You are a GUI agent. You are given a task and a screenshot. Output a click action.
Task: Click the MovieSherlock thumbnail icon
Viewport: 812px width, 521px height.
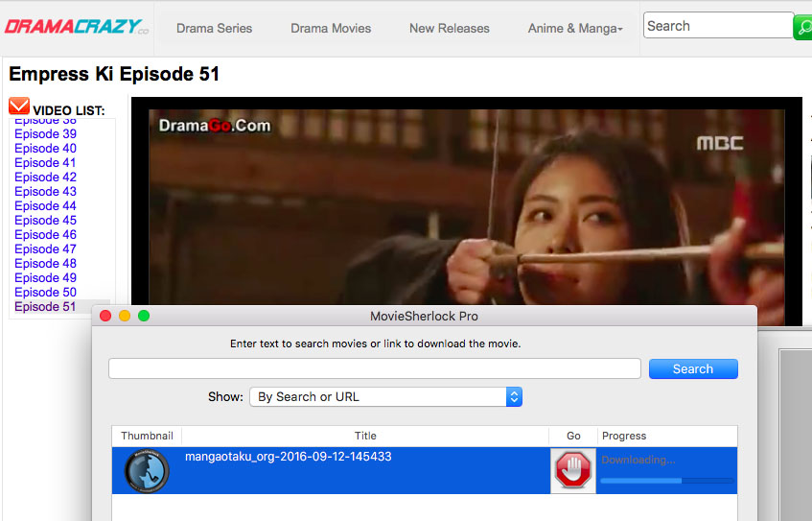[x=147, y=470]
